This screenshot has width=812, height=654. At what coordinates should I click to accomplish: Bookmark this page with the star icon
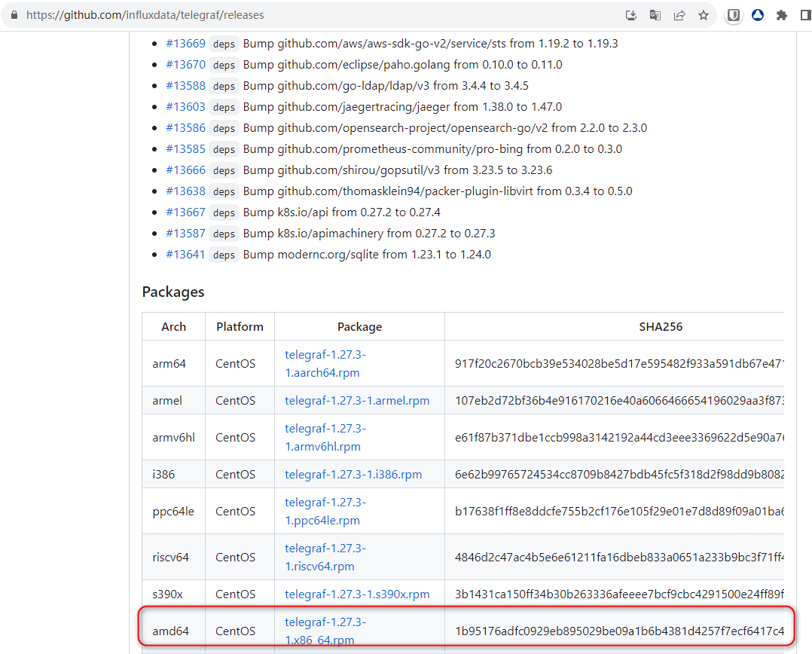(x=704, y=15)
